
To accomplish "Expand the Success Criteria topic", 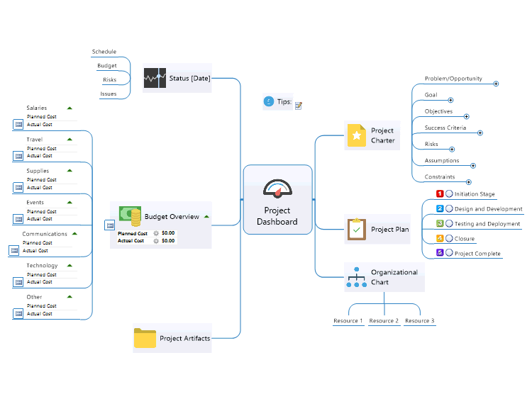I will 480,133.
